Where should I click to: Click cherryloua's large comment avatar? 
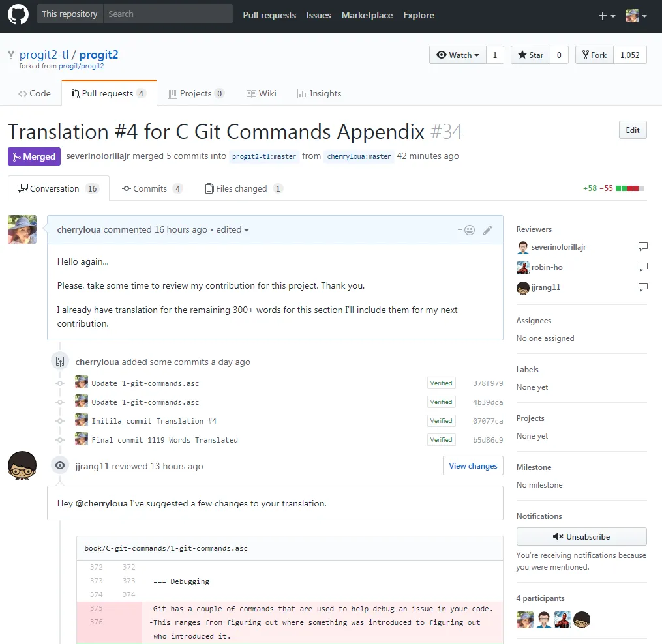[22, 229]
